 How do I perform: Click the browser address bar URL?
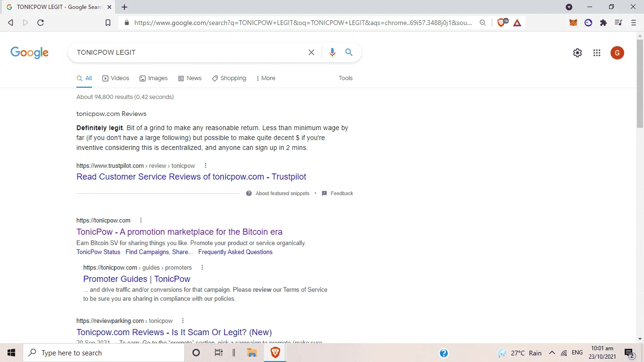pos(304,23)
